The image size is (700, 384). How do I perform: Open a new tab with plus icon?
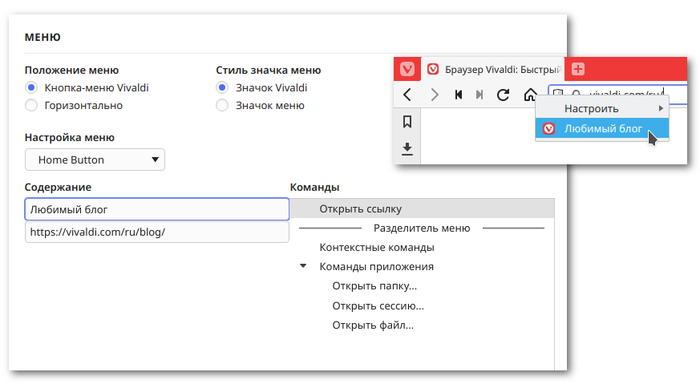point(578,69)
